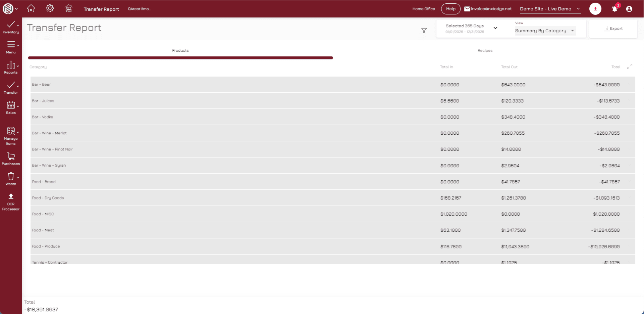Sort by Total In column header
Image resolution: width=644 pixels, height=314 pixels.
[x=446, y=67]
